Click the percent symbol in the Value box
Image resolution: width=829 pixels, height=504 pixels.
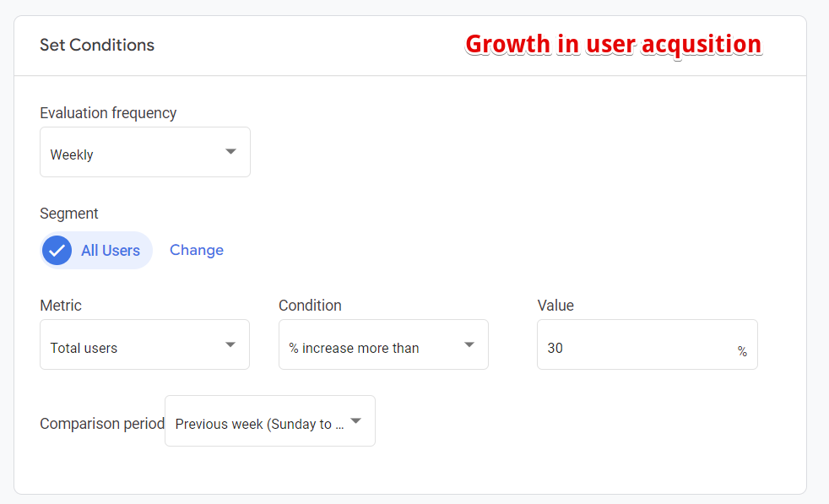tap(742, 351)
